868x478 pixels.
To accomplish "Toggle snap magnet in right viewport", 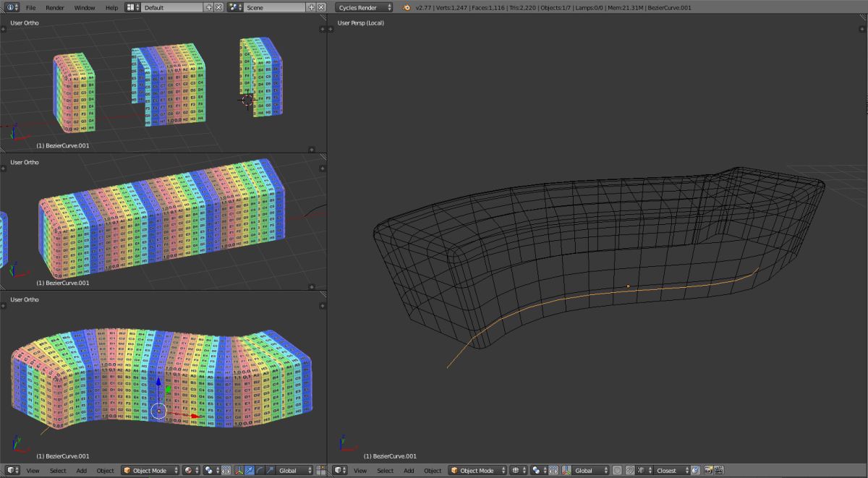I will click(x=630, y=471).
